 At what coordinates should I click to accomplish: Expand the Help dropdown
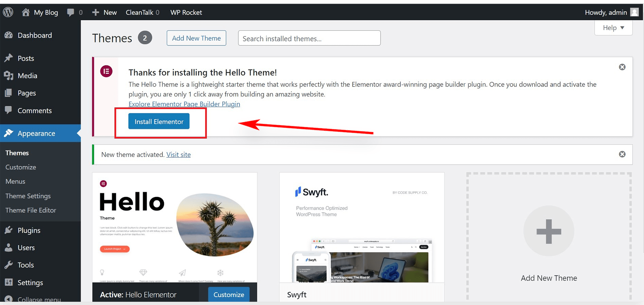pos(613,28)
